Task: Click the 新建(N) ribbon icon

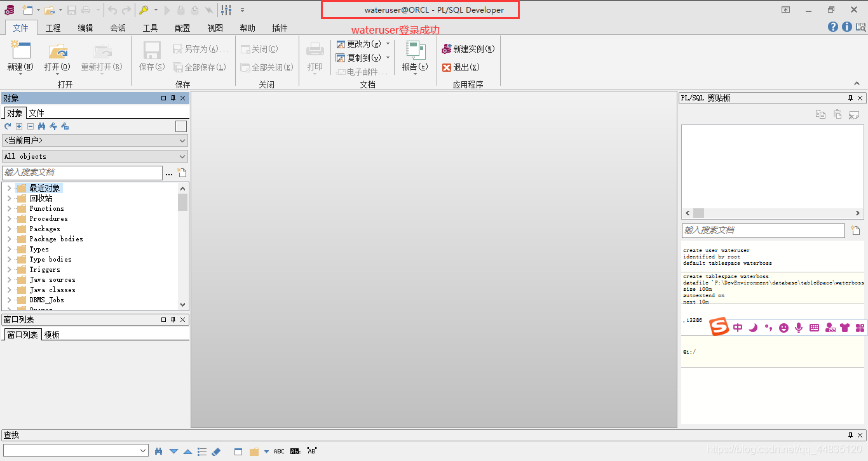Action: 20,51
